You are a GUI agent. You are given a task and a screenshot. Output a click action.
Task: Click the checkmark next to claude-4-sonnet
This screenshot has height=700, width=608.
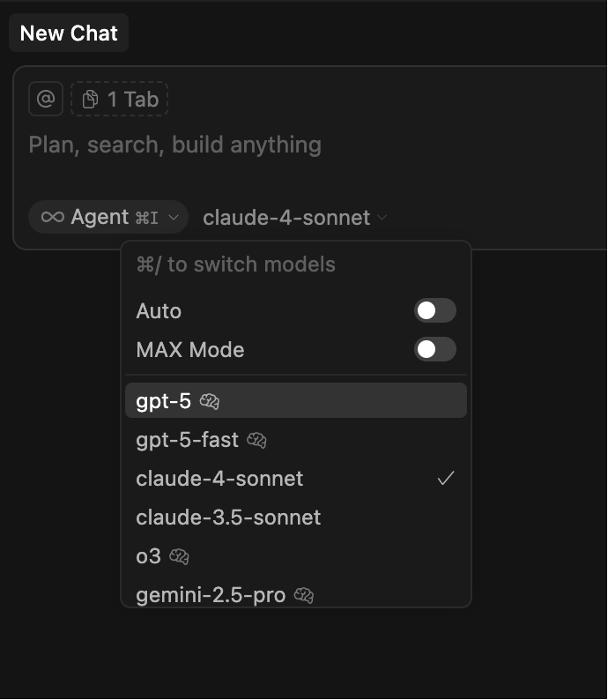[446, 478]
